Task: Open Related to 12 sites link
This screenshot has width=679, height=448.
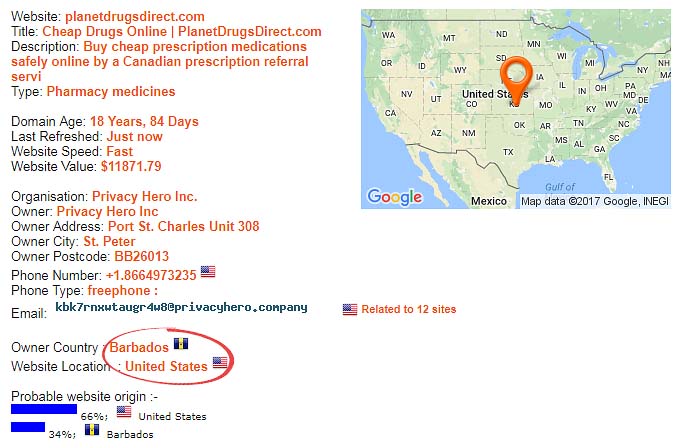Action: 409,309
